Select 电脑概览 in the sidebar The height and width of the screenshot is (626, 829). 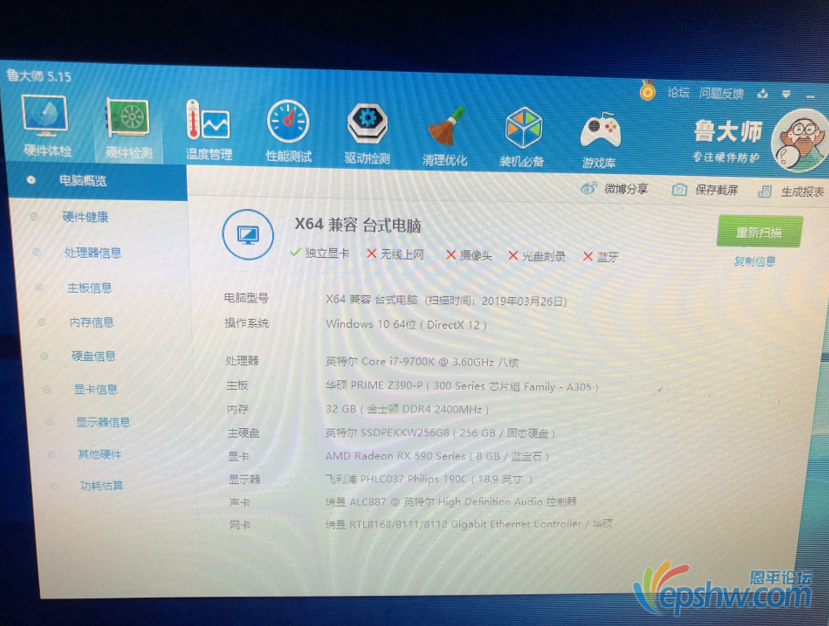pos(97,181)
